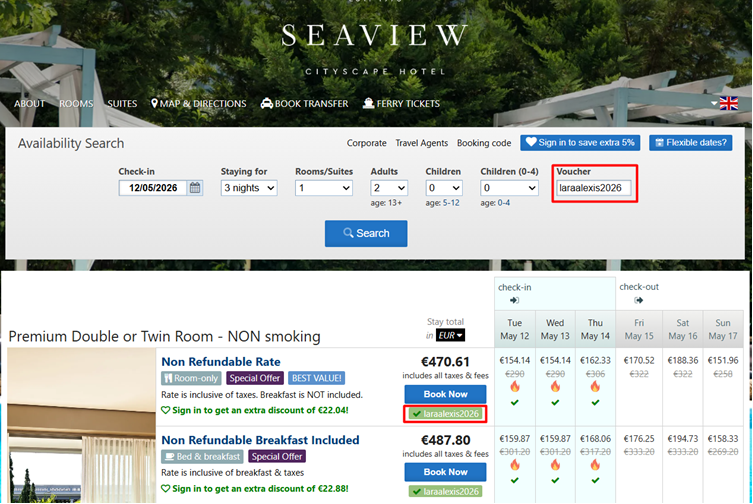Open the check-in date calendar picker icon
Image resolution: width=753 pixels, height=504 pixels.
(195, 188)
